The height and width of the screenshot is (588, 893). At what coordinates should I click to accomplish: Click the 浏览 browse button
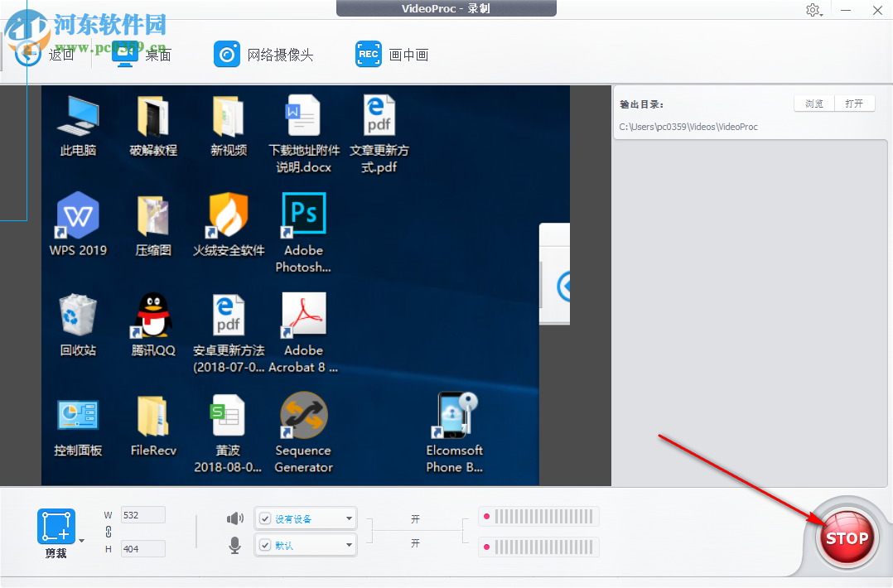813,104
